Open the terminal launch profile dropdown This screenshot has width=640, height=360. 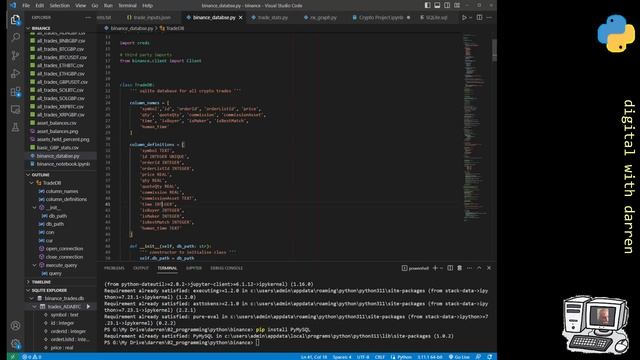[441, 268]
